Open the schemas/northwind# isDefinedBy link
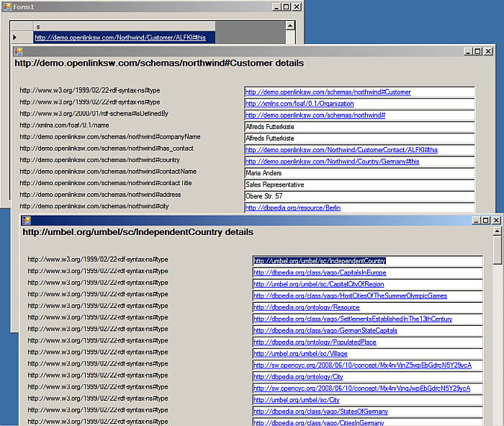 pyautogui.click(x=315, y=115)
